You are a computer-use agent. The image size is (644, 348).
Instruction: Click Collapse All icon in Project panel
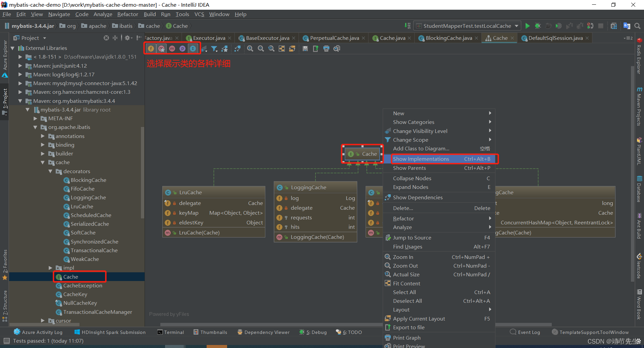click(x=115, y=38)
